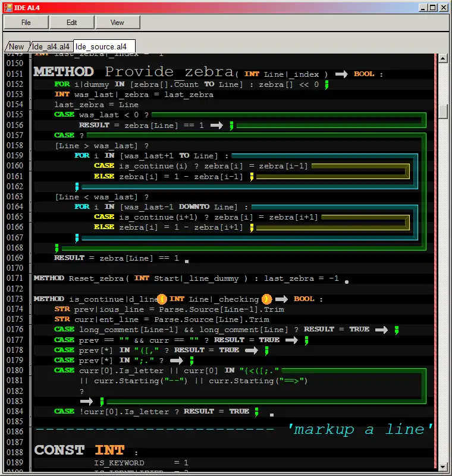Click the opening orange parenthesis icon on line 0173
Viewport: 452px width, 476px height.
162,299
